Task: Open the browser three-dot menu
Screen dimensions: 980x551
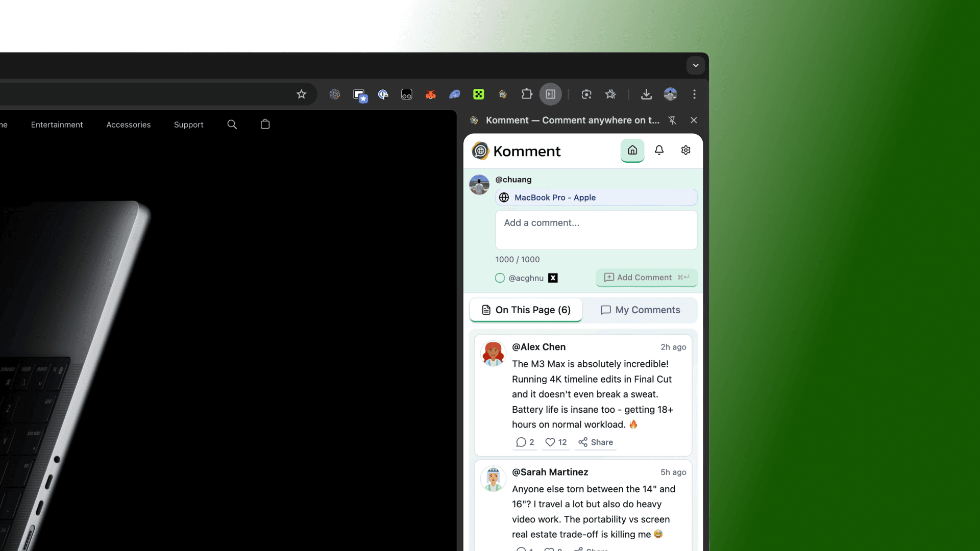Action: (694, 94)
